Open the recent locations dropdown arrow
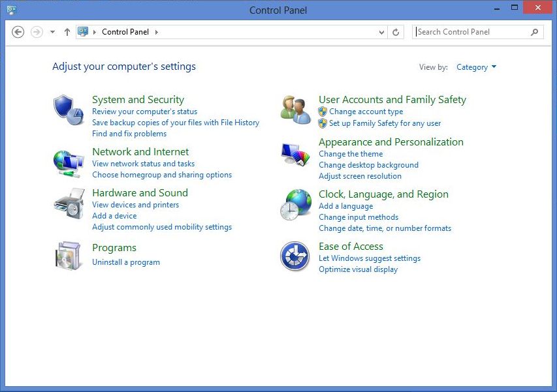This screenshot has height=392, width=557. coord(53,32)
